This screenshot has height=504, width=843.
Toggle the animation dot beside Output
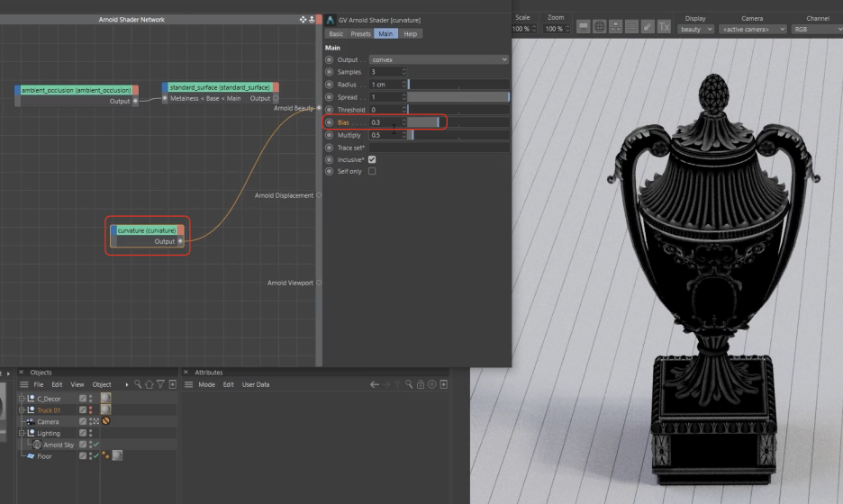coord(329,59)
